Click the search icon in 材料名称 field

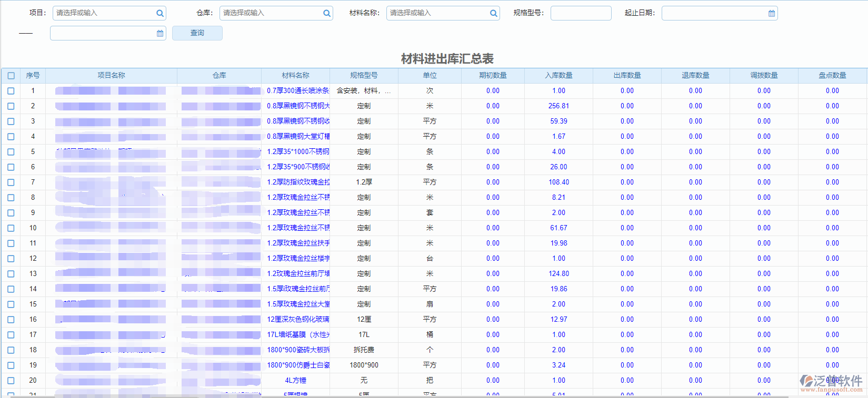494,13
